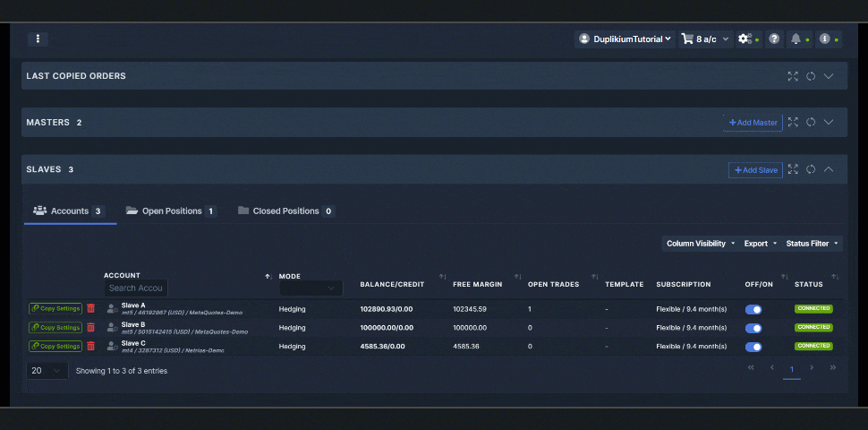Maximize the Last Copied Orders panel
Viewport: 868px width, 430px height.
tap(793, 76)
